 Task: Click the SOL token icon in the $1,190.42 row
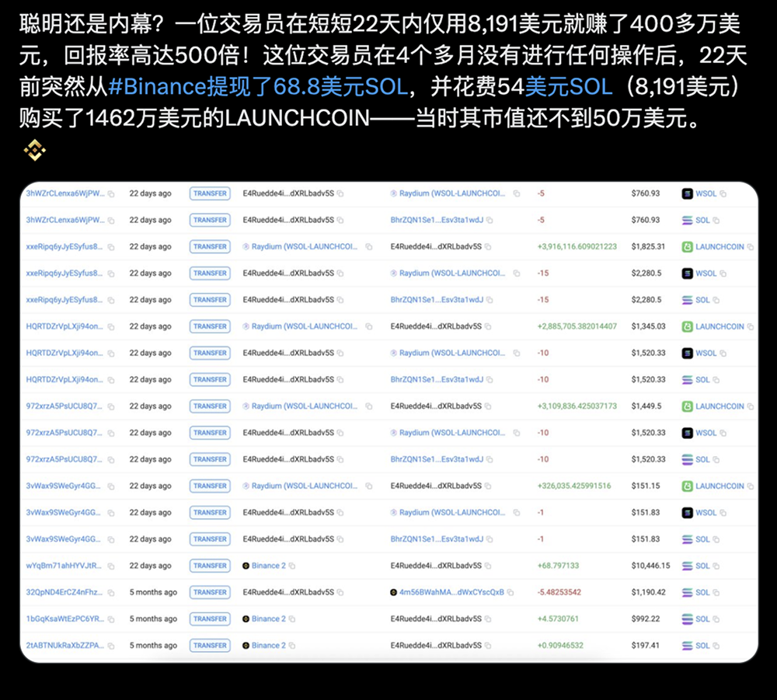click(688, 593)
